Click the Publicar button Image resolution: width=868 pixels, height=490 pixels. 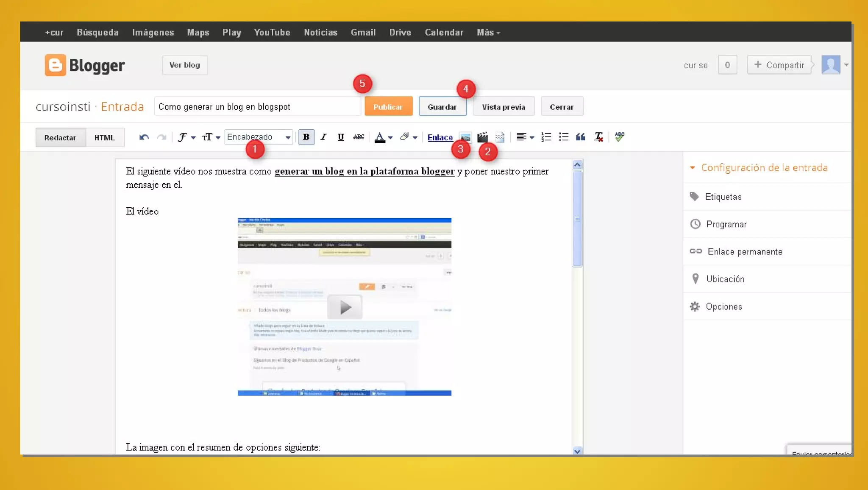[388, 107]
